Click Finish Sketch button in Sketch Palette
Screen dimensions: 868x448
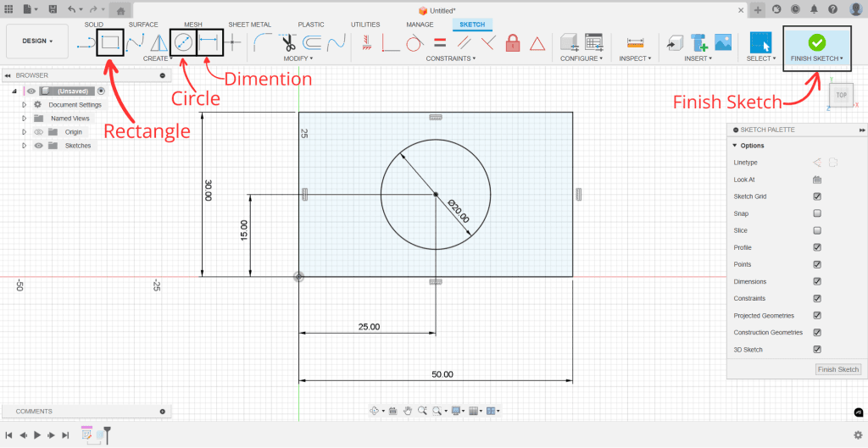click(x=837, y=369)
